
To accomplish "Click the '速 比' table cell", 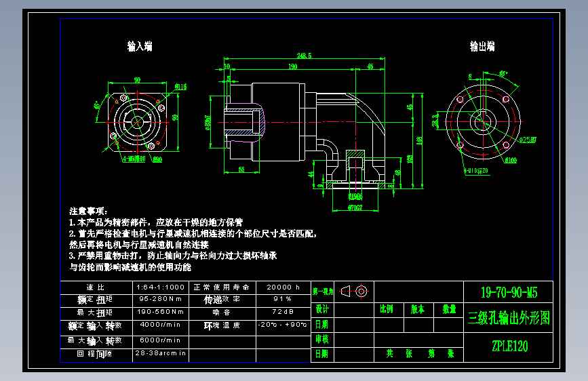I will tap(96, 287).
